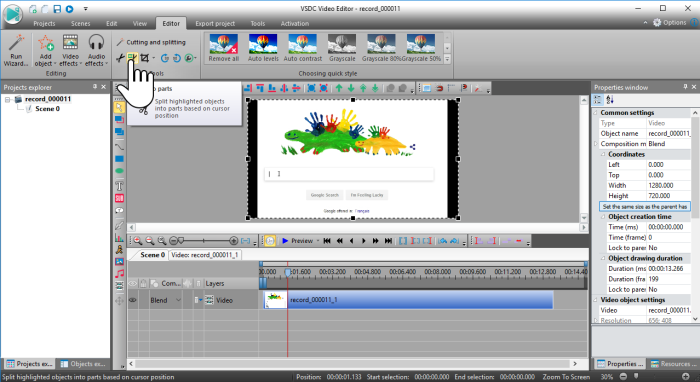Collapse the record_000011 project tree node

8,99
